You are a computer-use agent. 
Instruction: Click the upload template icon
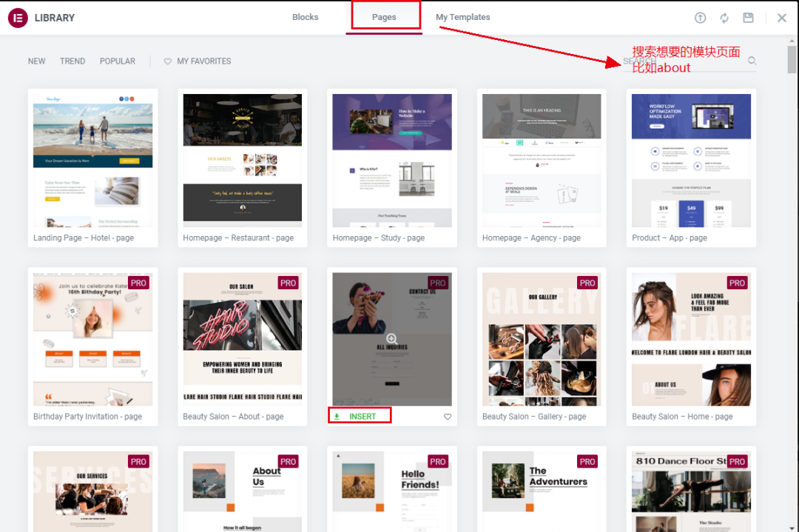tap(700, 18)
